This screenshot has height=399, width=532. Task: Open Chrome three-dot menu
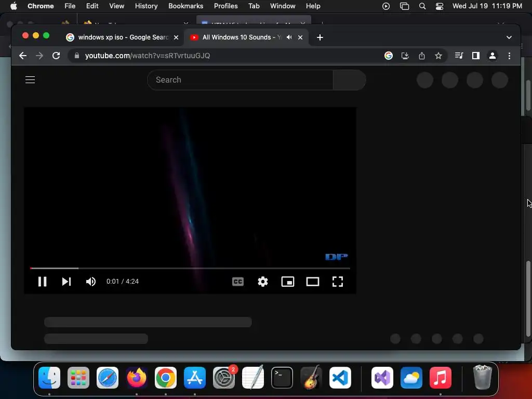[509, 56]
